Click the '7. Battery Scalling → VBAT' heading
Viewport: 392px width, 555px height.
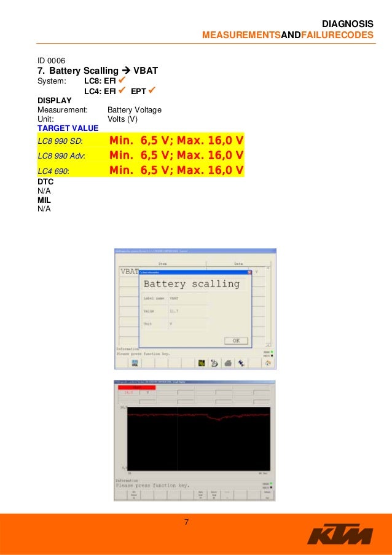98,71
